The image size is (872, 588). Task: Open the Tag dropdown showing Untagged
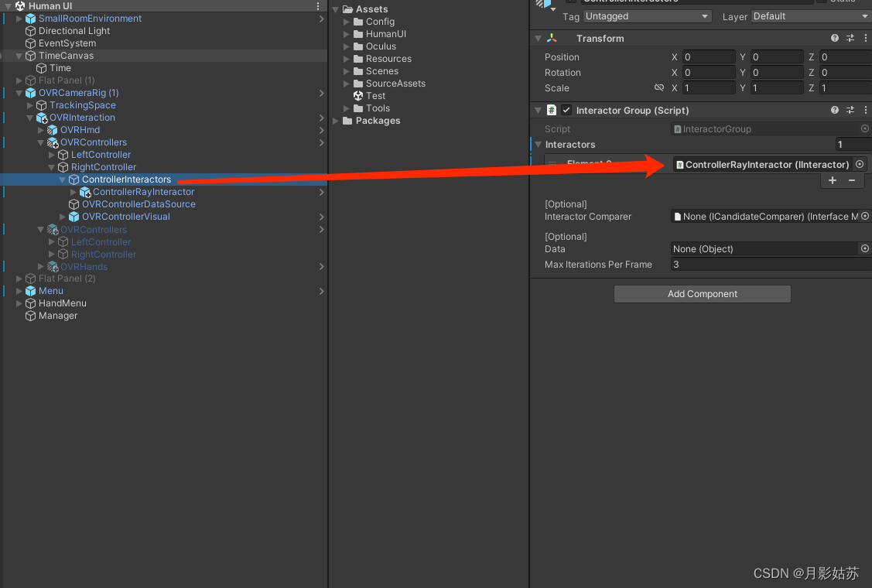[x=647, y=15]
